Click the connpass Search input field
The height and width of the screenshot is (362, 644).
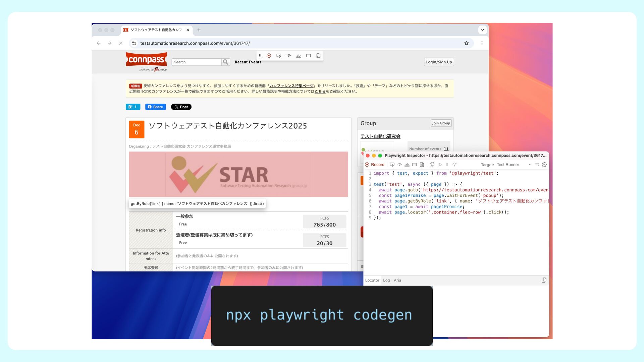(x=197, y=62)
